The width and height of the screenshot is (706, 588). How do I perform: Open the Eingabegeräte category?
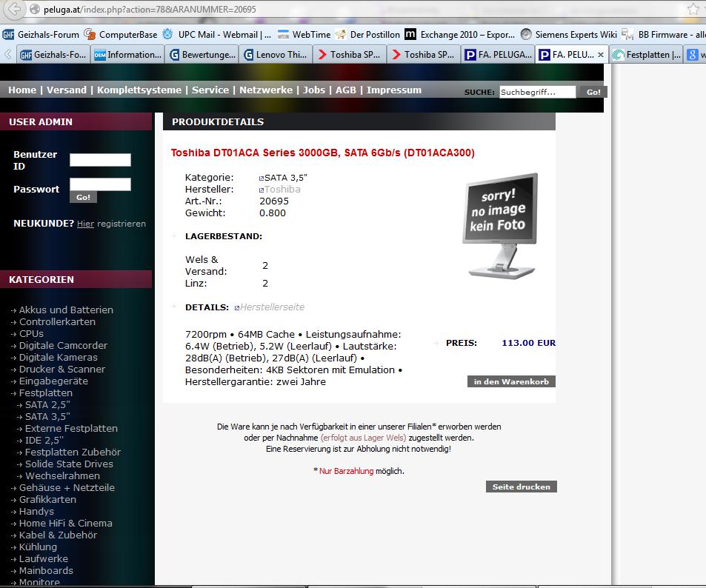[53, 381]
